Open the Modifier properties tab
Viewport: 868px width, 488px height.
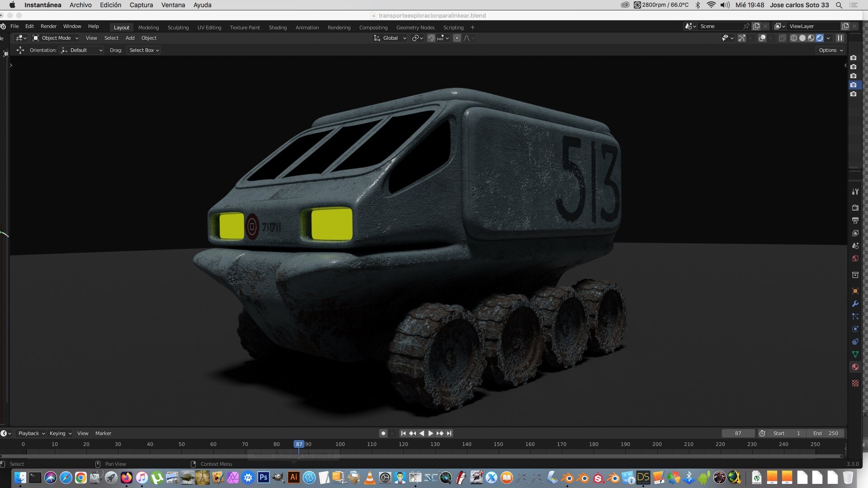click(x=855, y=304)
